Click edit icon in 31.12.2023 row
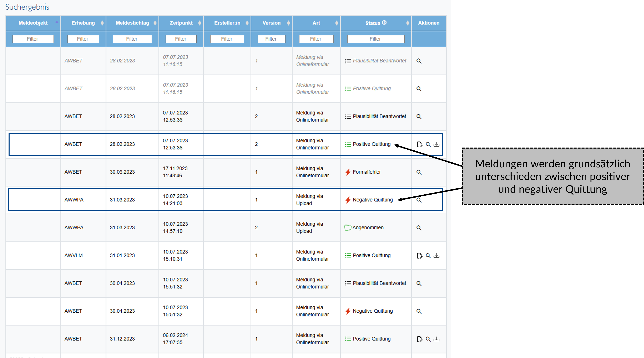 [419, 339]
